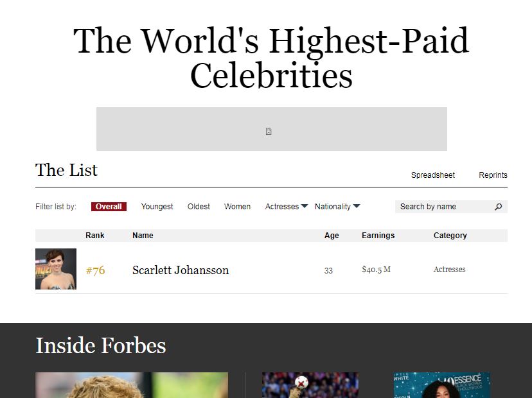The height and width of the screenshot is (398, 532).
Task: Sort by the Rank column header
Action: (94, 236)
